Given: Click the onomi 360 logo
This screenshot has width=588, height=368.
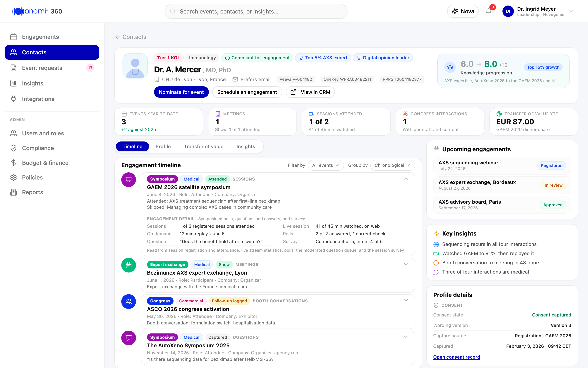Looking at the screenshot, I should point(37,11).
